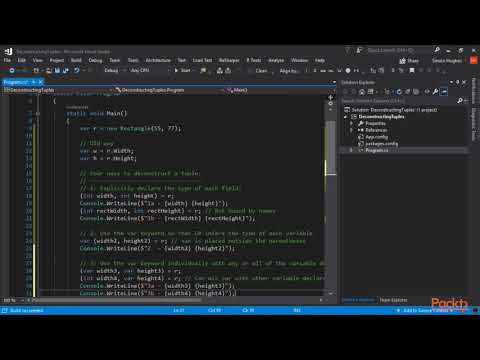Click the Solution Explorer Show All Files icon
Screen dimensions: 480x360
click(x=416, y=92)
